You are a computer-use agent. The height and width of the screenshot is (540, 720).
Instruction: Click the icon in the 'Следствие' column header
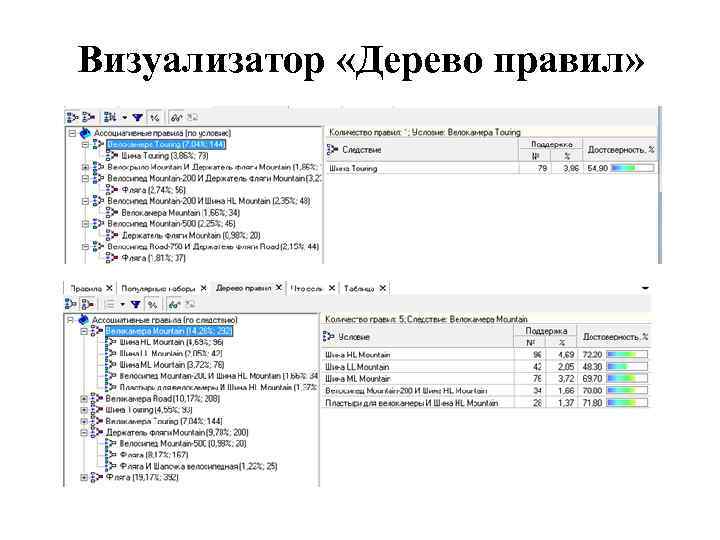[x=332, y=150]
